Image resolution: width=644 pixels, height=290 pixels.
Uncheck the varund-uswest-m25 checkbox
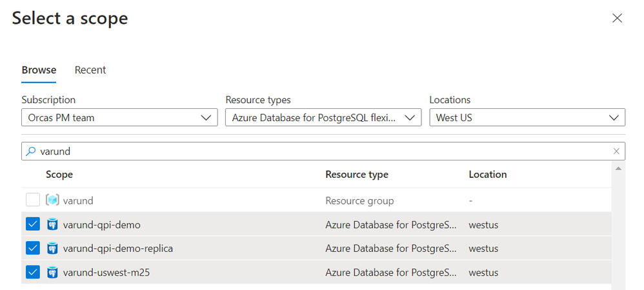[x=33, y=272]
